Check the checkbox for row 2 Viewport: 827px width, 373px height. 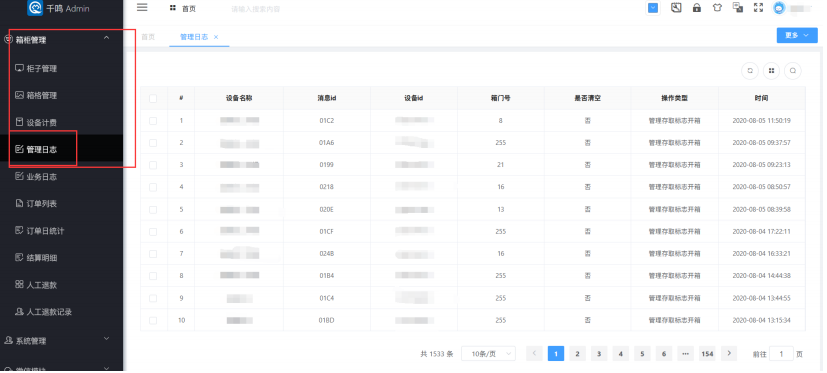point(153,143)
